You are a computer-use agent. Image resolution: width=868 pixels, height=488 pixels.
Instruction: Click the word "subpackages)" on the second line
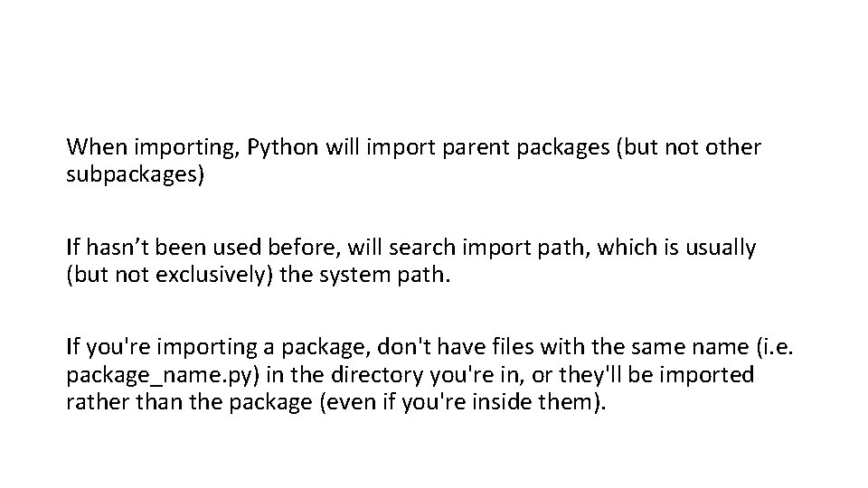coord(136,175)
